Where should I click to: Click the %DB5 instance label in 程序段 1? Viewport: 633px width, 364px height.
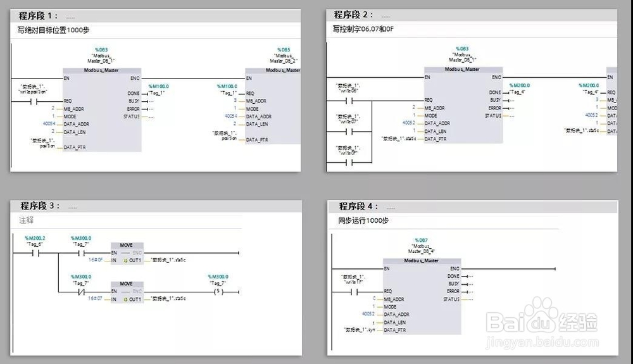tap(284, 50)
